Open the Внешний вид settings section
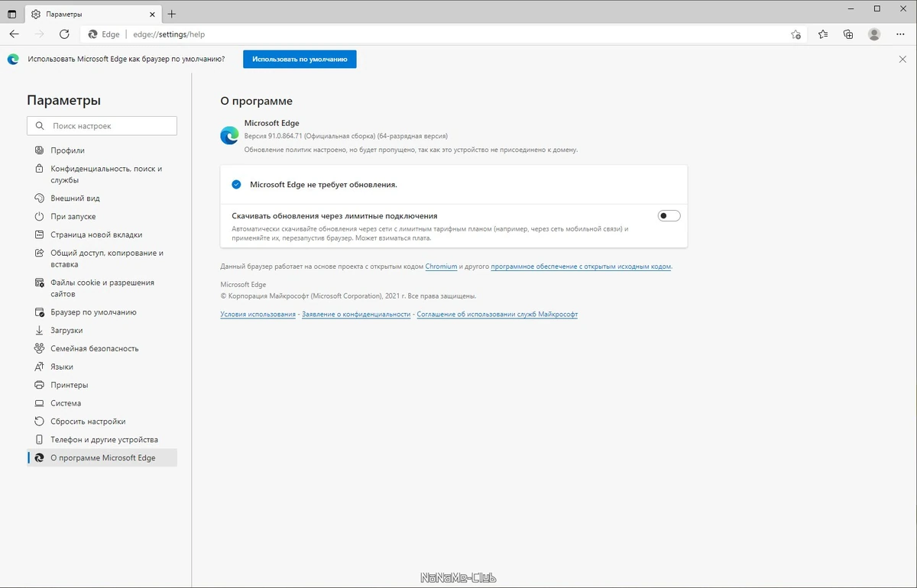 102,199
